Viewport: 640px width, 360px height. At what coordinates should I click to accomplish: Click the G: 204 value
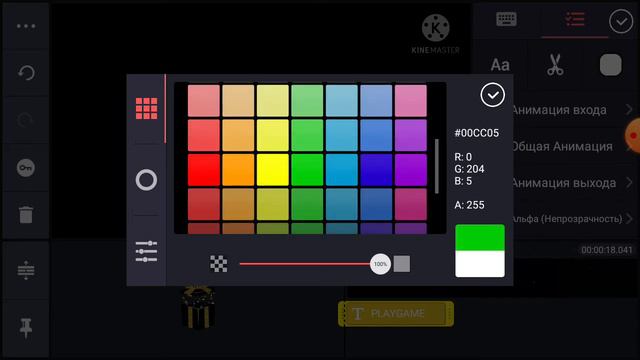point(469,169)
